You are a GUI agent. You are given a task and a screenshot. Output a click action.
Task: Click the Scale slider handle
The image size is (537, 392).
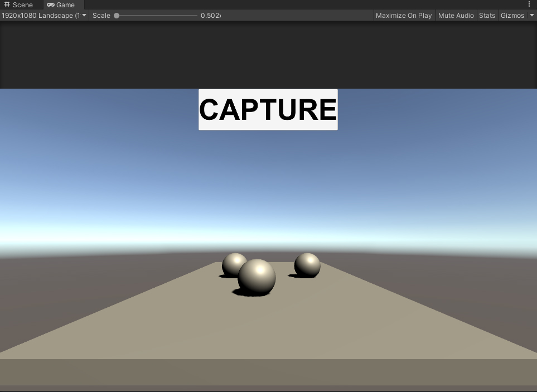(117, 16)
